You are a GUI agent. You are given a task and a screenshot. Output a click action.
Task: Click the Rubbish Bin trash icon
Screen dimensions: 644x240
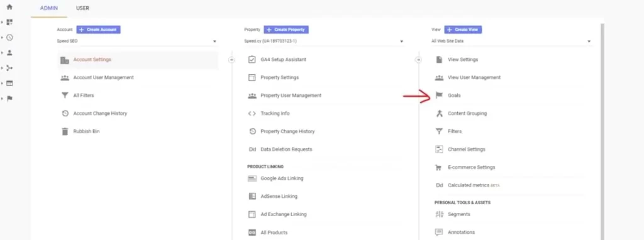[65, 132]
